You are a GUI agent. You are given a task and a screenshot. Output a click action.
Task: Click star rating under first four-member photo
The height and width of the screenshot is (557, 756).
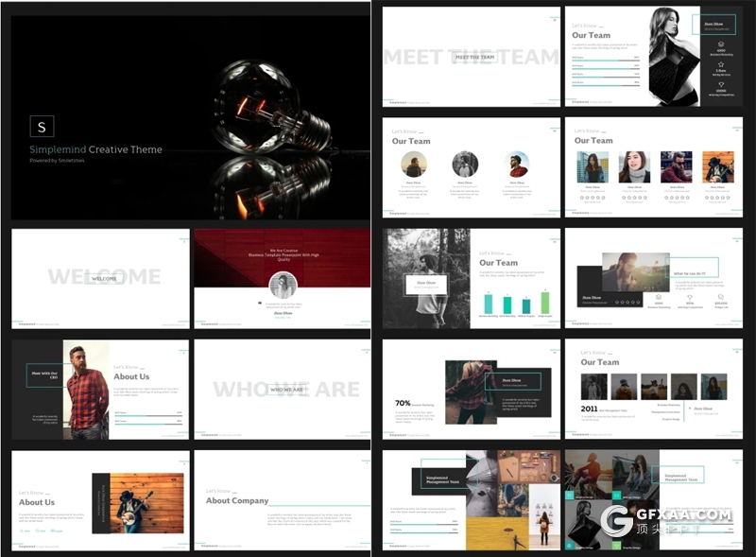tap(593, 198)
